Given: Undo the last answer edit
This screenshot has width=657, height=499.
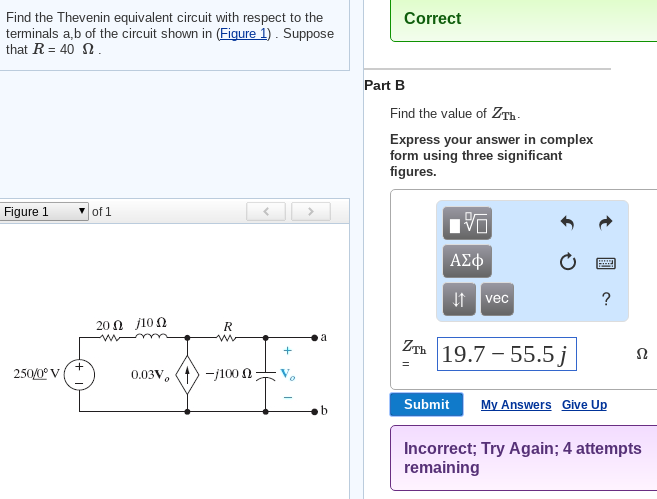Looking at the screenshot, I should [x=567, y=223].
